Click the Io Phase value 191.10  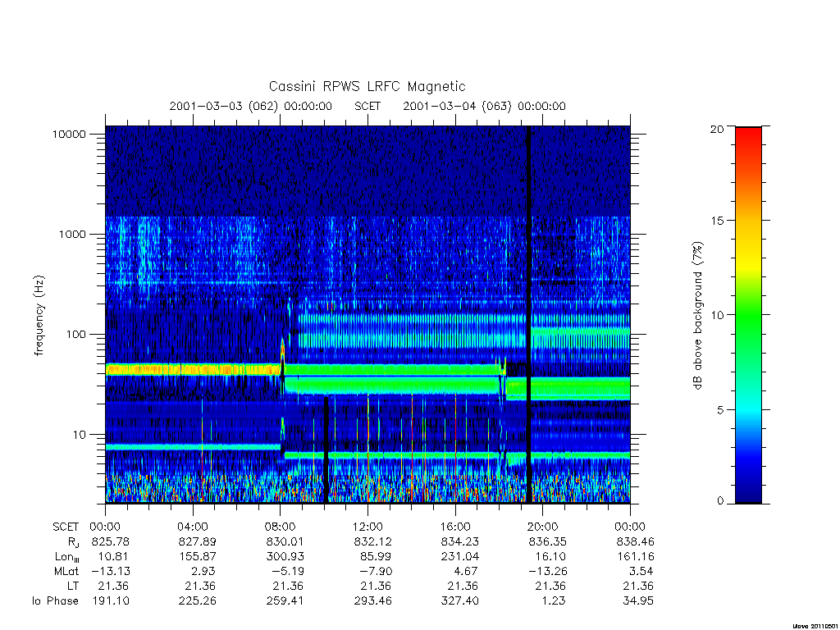tap(111, 601)
